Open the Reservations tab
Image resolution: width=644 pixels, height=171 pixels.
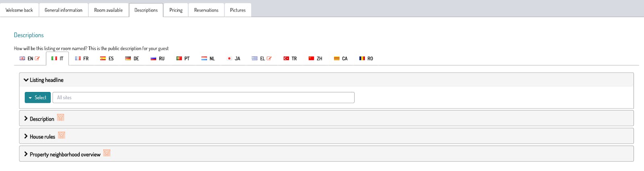206,10
